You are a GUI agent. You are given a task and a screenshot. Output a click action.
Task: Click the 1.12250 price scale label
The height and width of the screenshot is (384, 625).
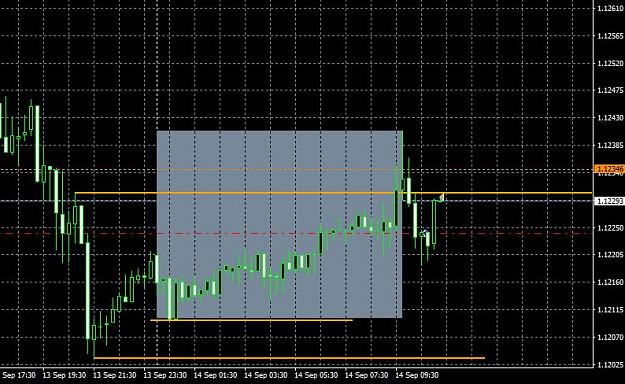pos(610,228)
